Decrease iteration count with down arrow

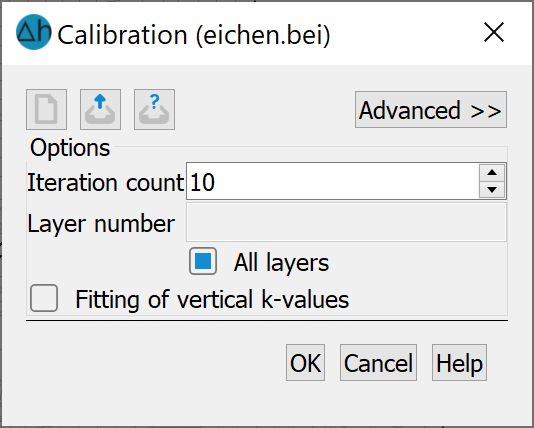492,189
